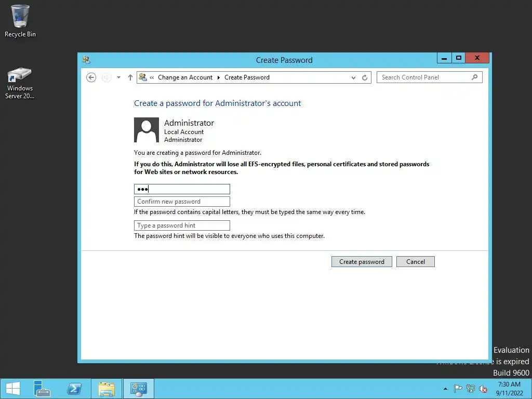
Task: Open the Windows Start button
Action: click(x=13, y=389)
